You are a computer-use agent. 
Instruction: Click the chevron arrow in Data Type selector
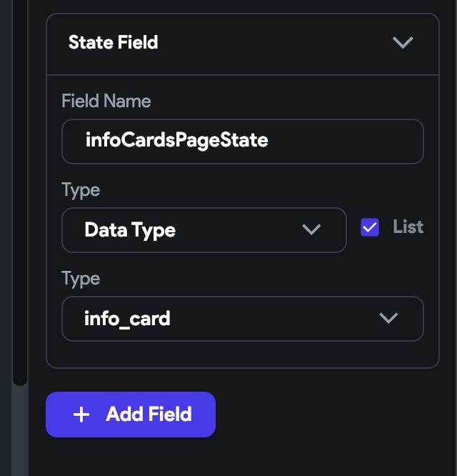311,230
